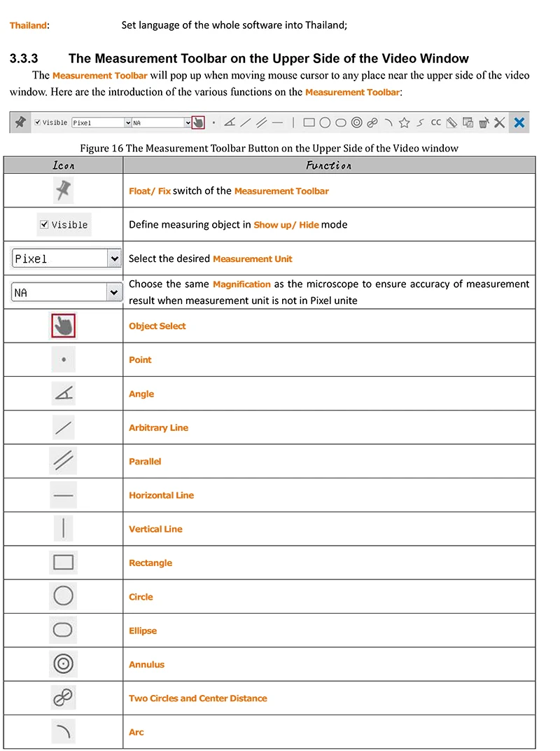This screenshot has width=560, height=751.
Task: Click the curved icon in the Arc table row
Action: coord(63,731)
